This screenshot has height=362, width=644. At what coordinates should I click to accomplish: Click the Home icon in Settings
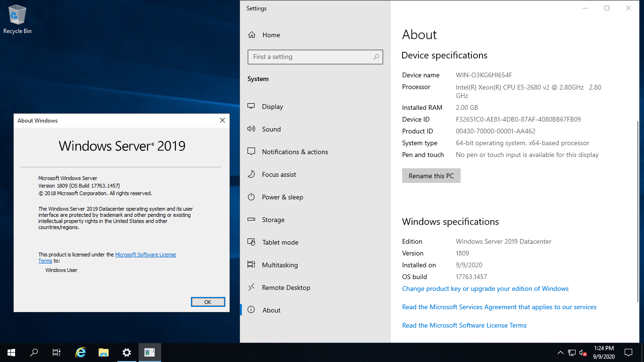point(252,35)
